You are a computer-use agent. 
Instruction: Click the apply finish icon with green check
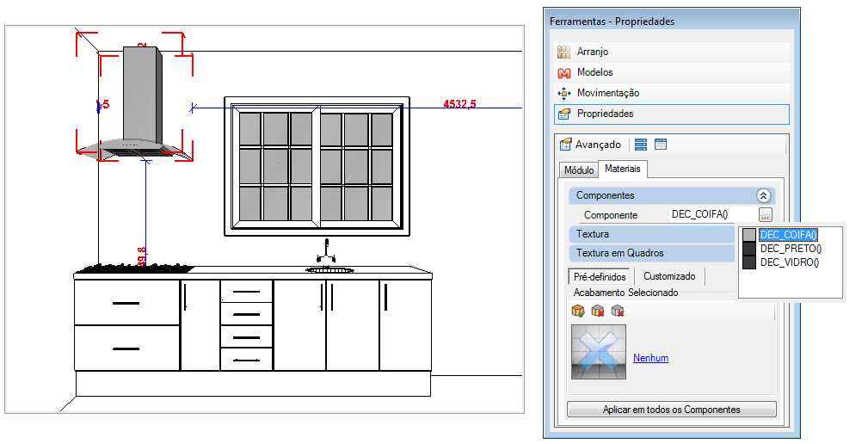[x=578, y=311]
